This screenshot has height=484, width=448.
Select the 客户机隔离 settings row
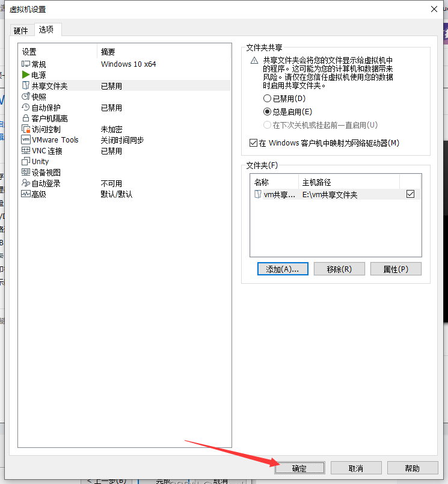point(126,118)
